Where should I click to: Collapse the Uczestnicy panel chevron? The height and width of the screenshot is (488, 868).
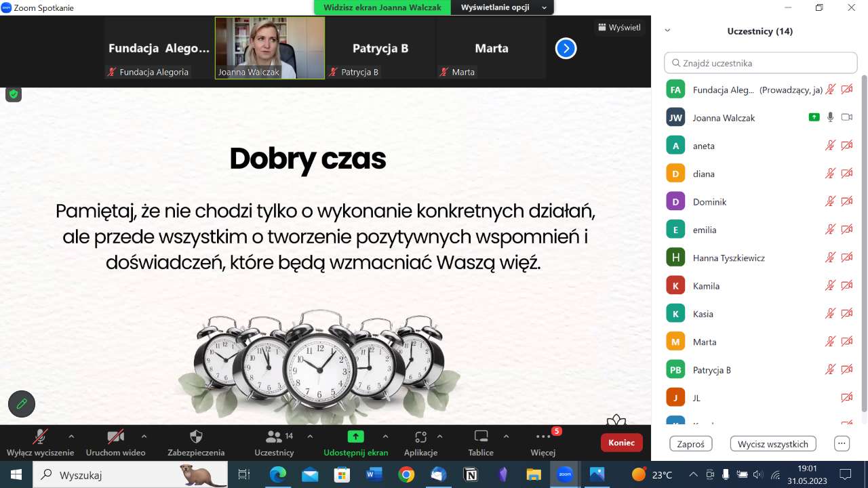point(667,31)
